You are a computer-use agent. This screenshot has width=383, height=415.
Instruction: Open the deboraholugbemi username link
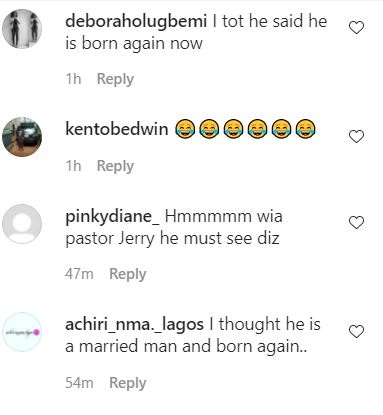pyautogui.click(x=136, y=22)
